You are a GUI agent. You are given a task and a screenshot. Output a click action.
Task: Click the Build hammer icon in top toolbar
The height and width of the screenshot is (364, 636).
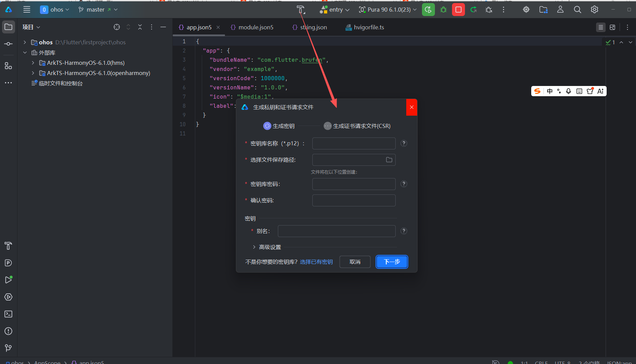point(301,10)
